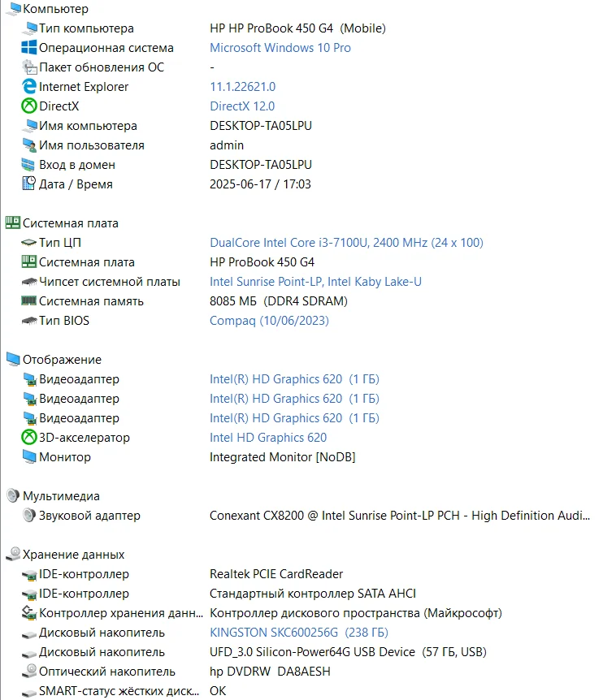Click the Мультимедиа speaker header icon
Viewport: 603px width, 700px height.
tap(13, 495)
